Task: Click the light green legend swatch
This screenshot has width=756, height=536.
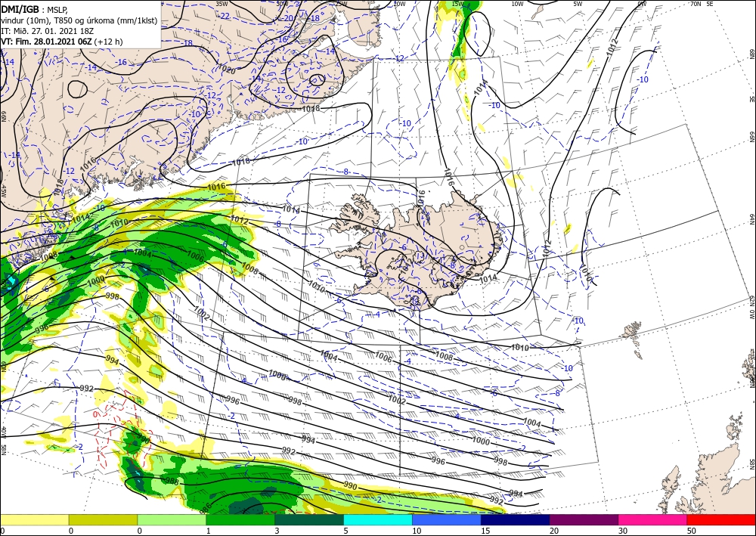Action: (x=172, y=519)
